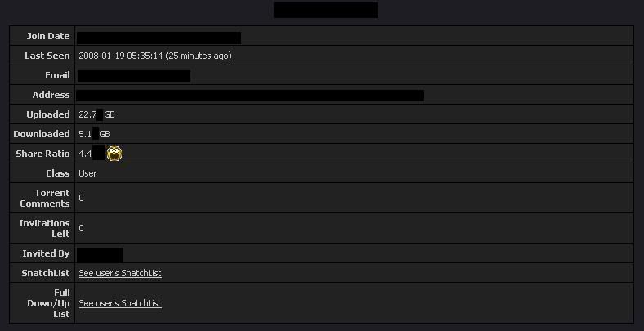Screen dimensions: 644x331
Task: Click the Last Seen timestamp text
Action: [154, 56]
